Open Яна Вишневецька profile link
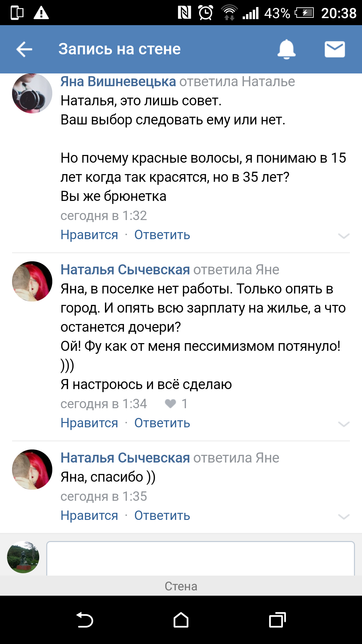Viewport: 362px width, 644px height. point(118,82)
